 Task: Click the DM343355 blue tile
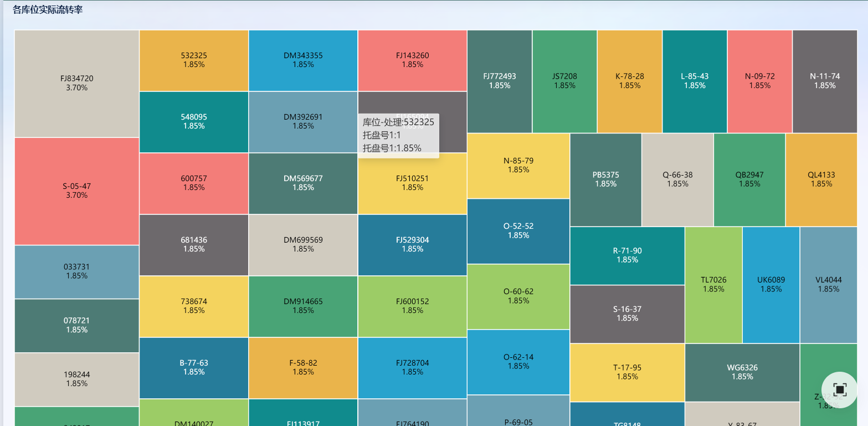pos(303,60)
